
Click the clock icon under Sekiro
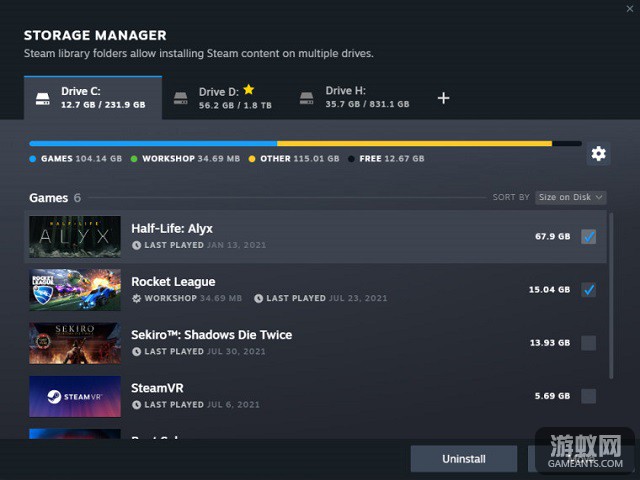[x=136, y=351]
